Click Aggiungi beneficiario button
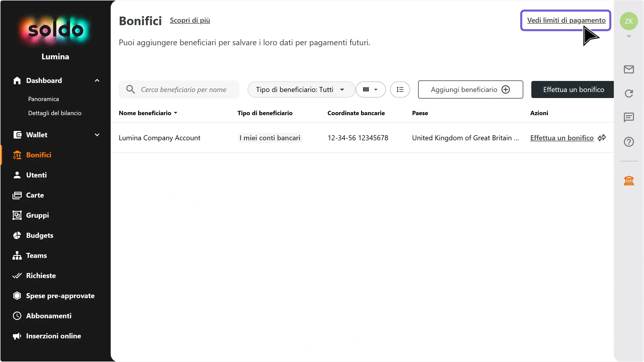 coord(470,89)
